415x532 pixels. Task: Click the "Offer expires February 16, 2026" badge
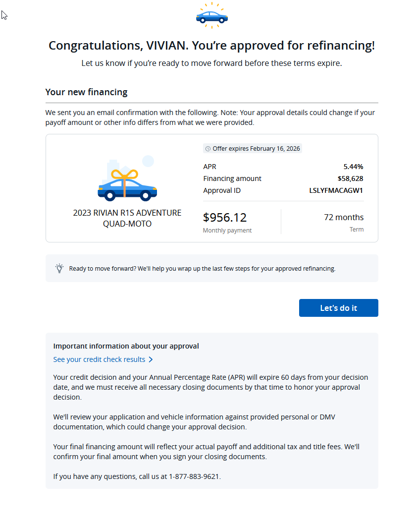click(253, 149)
